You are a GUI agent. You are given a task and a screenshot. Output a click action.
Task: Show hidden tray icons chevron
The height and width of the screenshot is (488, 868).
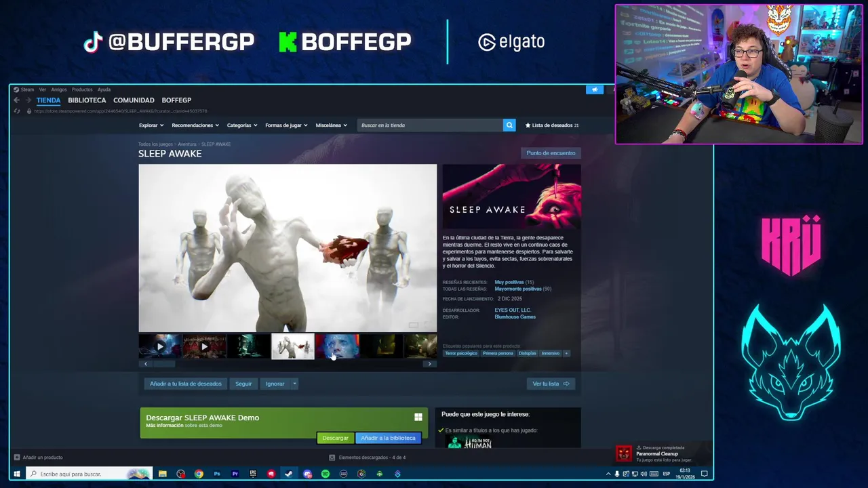click(x=608, y=474)
